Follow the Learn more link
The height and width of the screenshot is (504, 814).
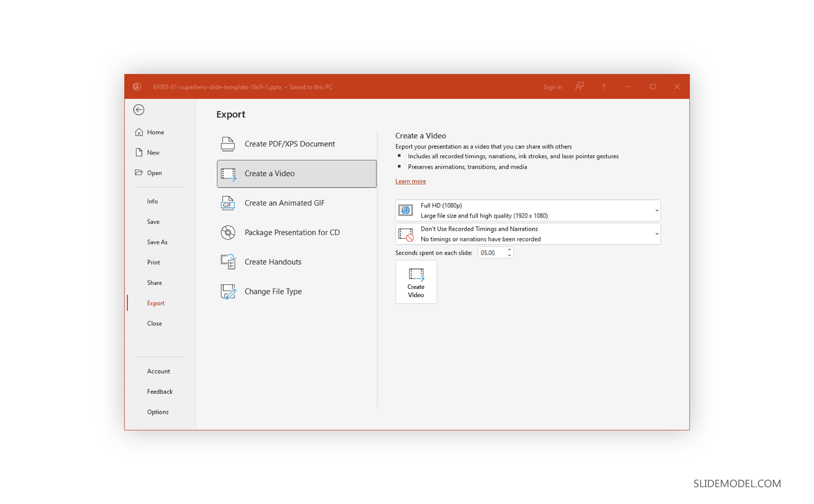[x=411, y=182]
